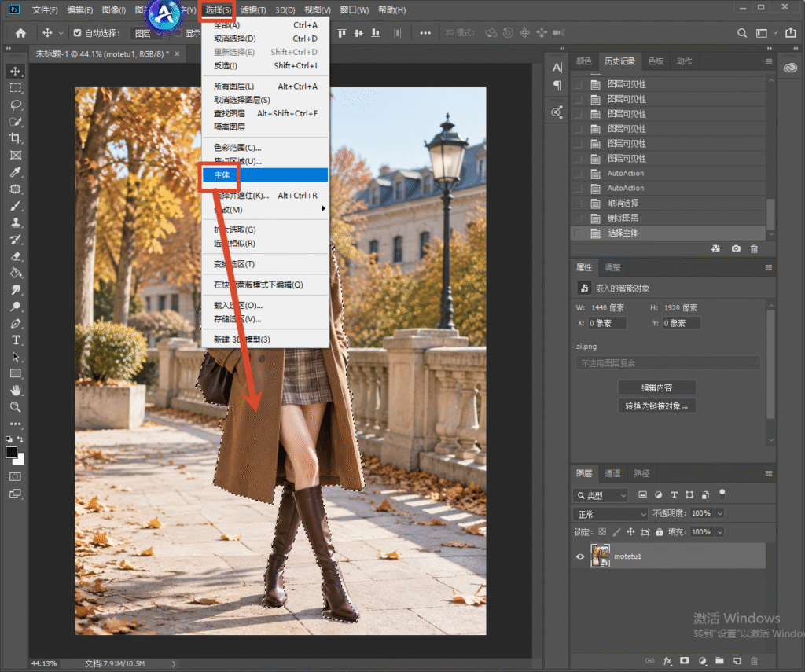Expand the 修改(M) submenu arrow

coord(323,209)
